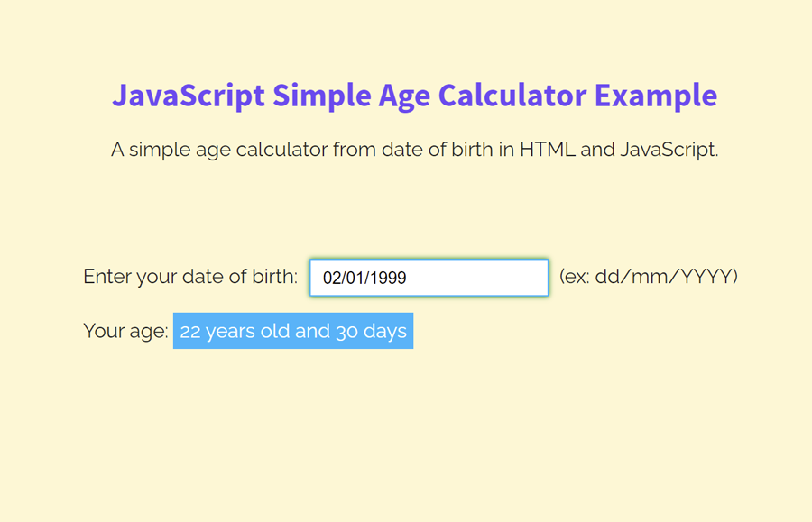Viewport: 812px width, 522px height.
Task: Click the JavaScript Simple Age Calculator Example title
Action: [x=415, y=96]
